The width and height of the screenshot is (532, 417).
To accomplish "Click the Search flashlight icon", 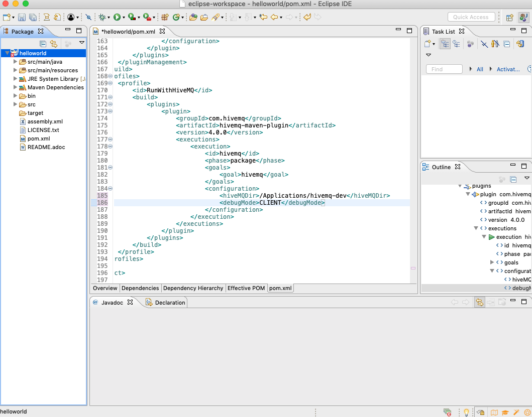I will (x=215, y=17).
